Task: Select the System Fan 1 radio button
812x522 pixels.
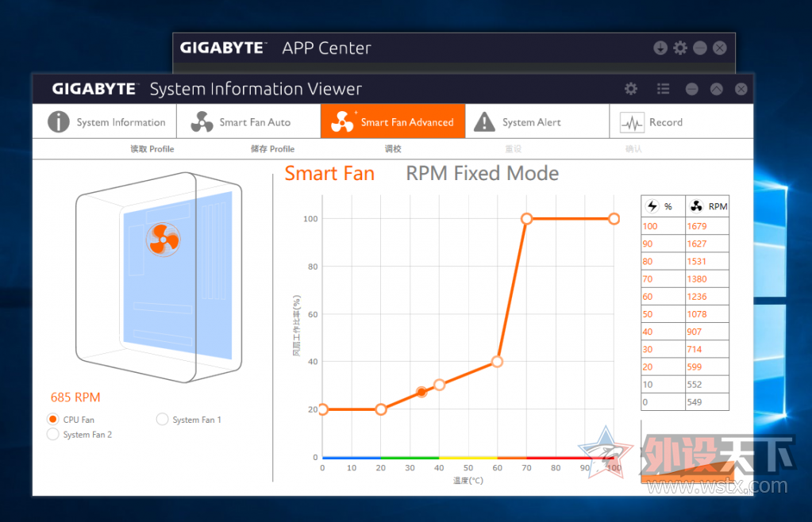Action: click(x=162, y=419)
